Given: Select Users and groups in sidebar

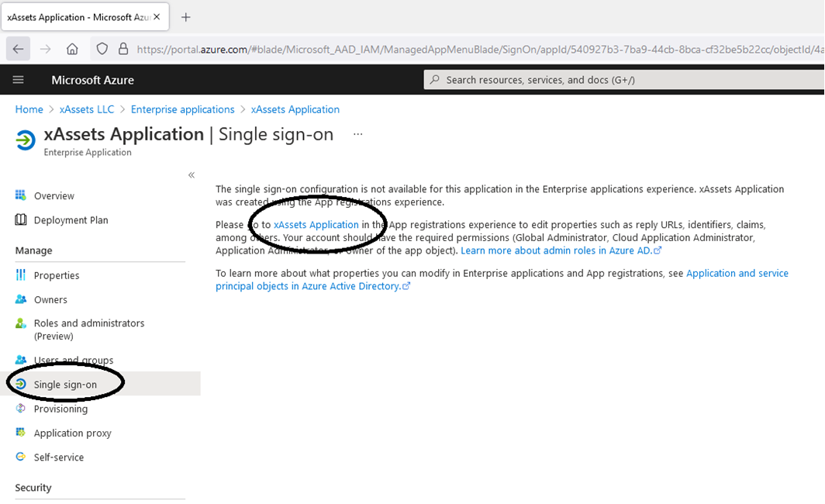Looking at the screenshot, I should pyautogui.click(x=74, y=361).
